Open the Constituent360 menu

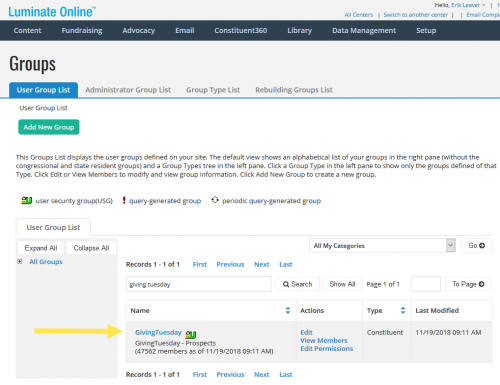(x=241, y=30)
